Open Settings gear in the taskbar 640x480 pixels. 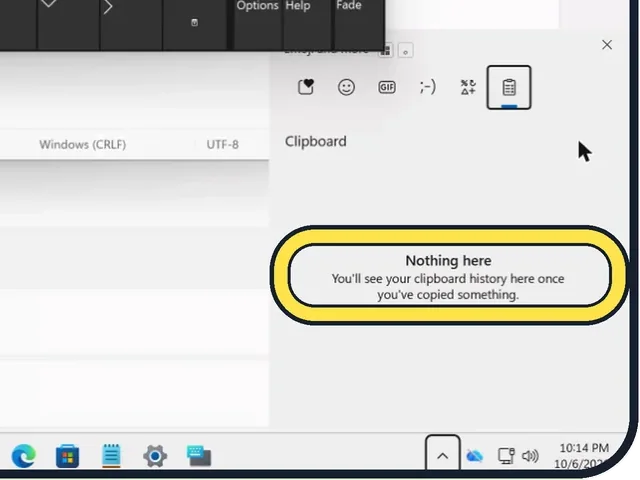click(x=155, y=456)
